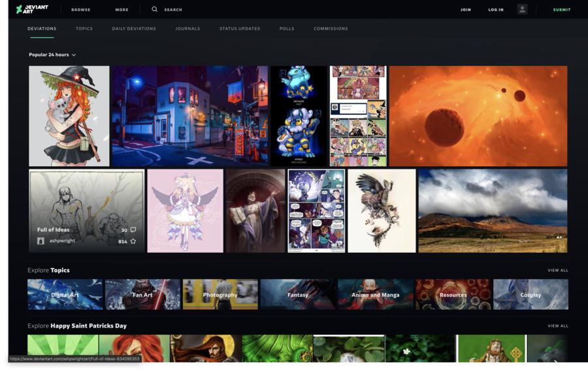The height and width of the screenshot is (372, 588).
Task: Click the Join link
Action: [x=465, y=10]
